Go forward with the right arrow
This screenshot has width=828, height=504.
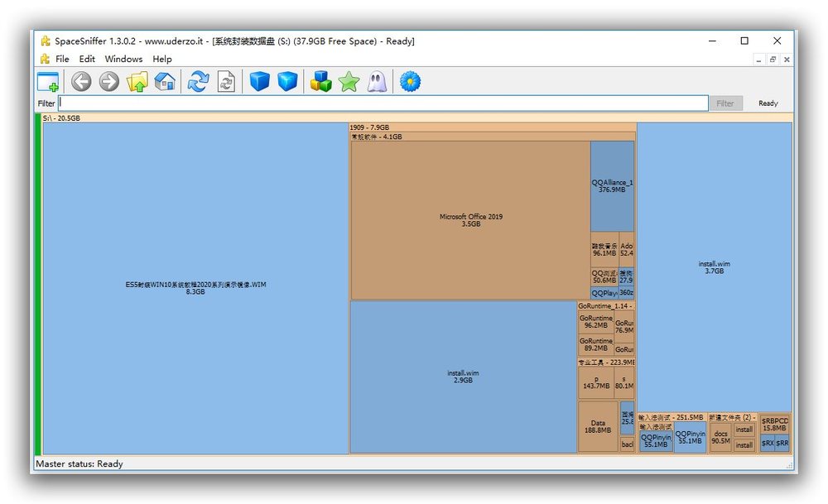pos(109,82)
